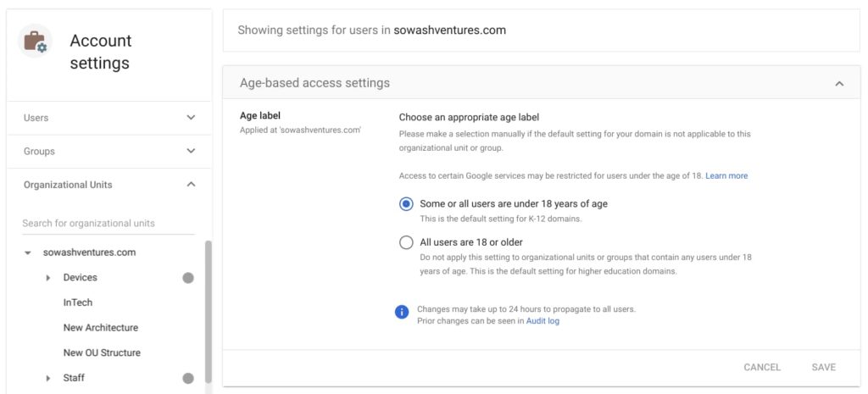Click the default setting for K-12 domains note

(500, 219)
